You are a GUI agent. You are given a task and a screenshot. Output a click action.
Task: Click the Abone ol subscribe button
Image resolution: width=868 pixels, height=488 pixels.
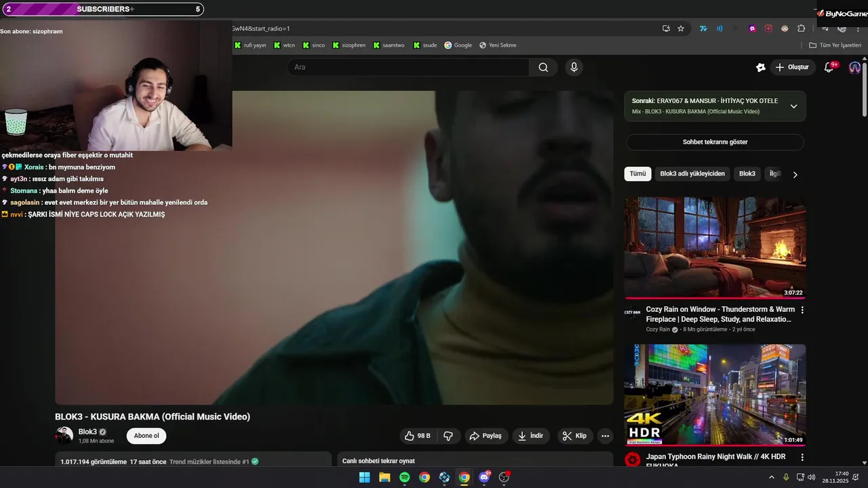146,436
